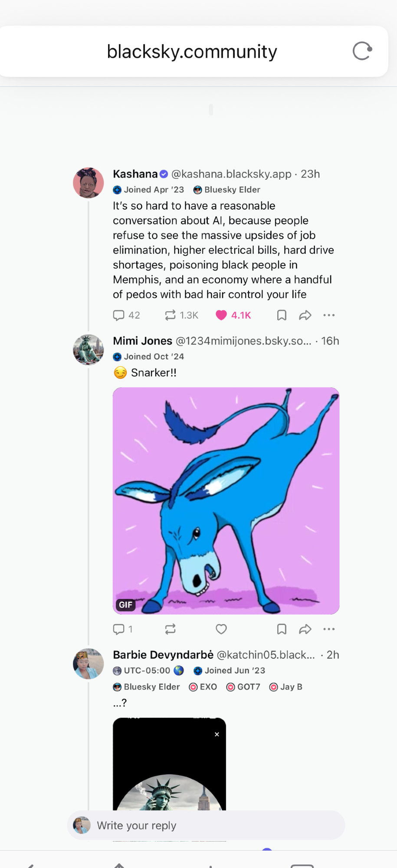
Task: Bookmark Mimi Jones's post
Action: point(282,629)
